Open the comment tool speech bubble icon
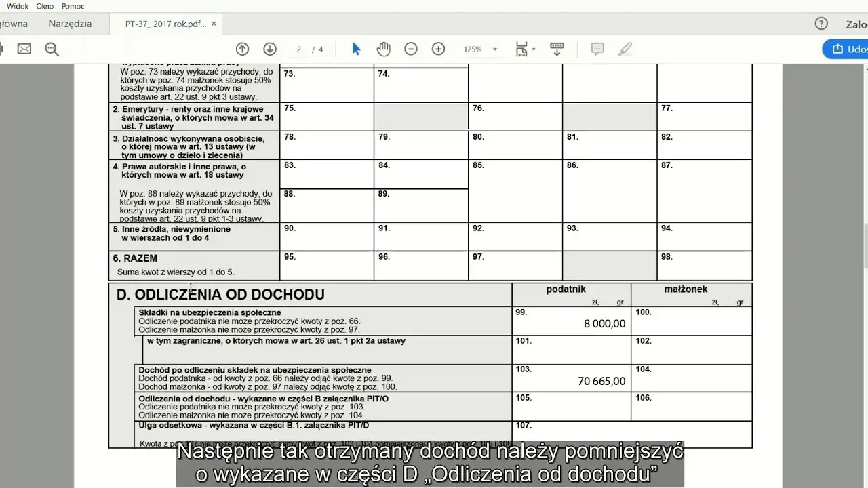This screenshot has width=868, height=488. point(597,48)
